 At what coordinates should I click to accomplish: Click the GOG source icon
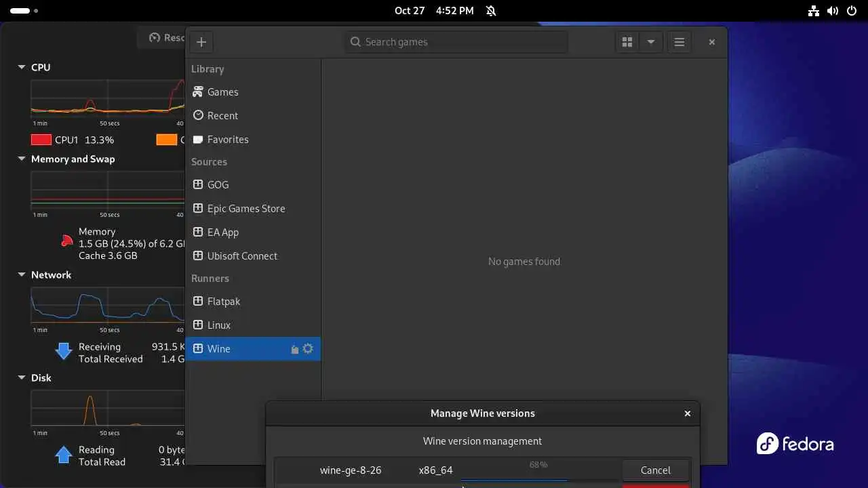tap(198, 184)
